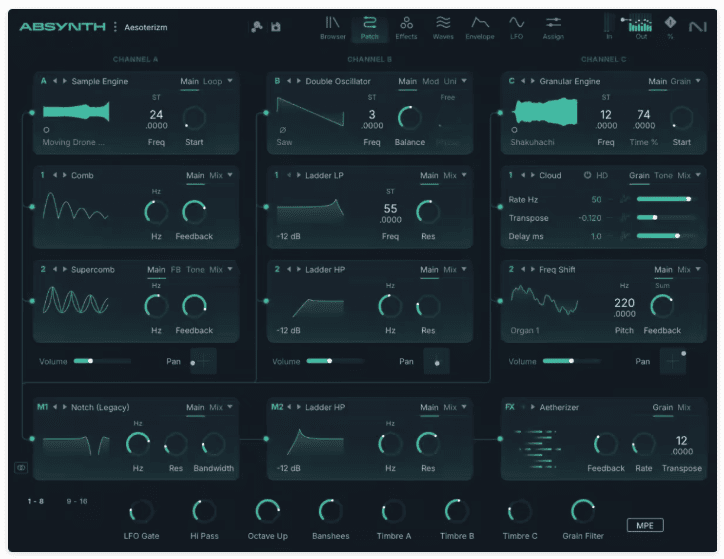Viewport: 724px width, 559px height.
Task: Open the Browser view
Action: point(332,28)
